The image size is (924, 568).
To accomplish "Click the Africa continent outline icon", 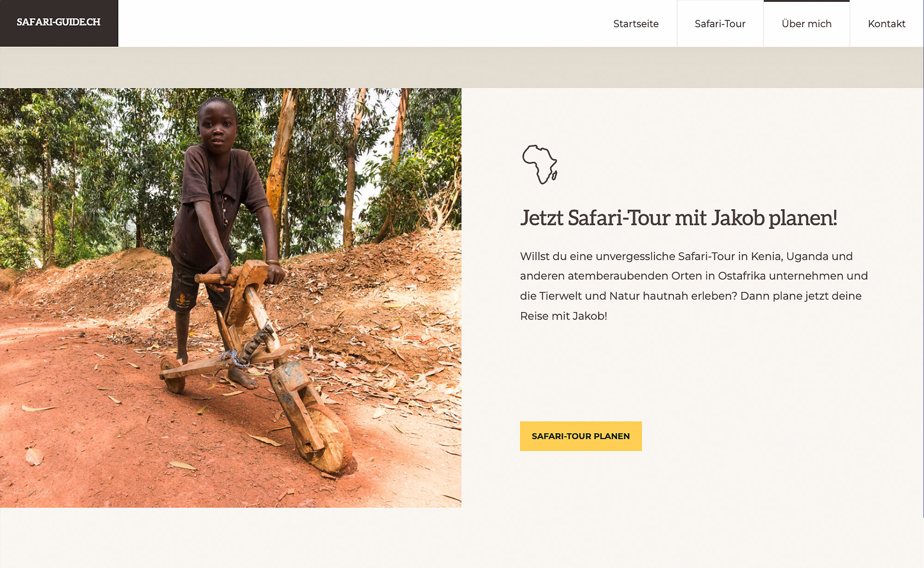I will pos(540,164).
